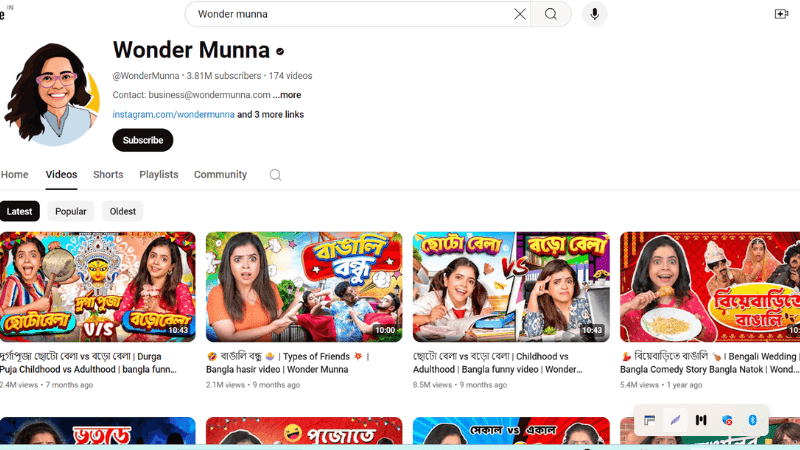Click the Childhood vs Adulthood Bangla funny video title
This screenshot has height=450, width=800.
(498, 363)
